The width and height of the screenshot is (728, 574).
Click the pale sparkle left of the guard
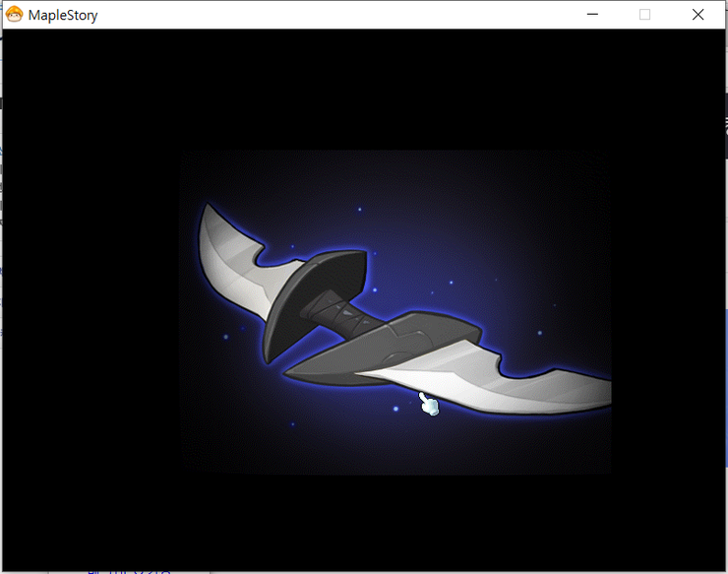tap(226, 337)
